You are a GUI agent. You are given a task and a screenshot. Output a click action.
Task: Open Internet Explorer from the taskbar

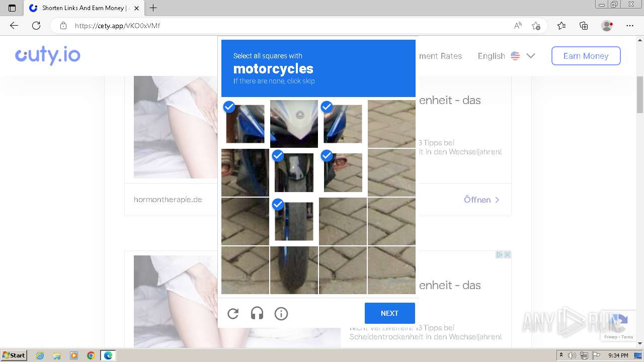click(x=40, y=355)
